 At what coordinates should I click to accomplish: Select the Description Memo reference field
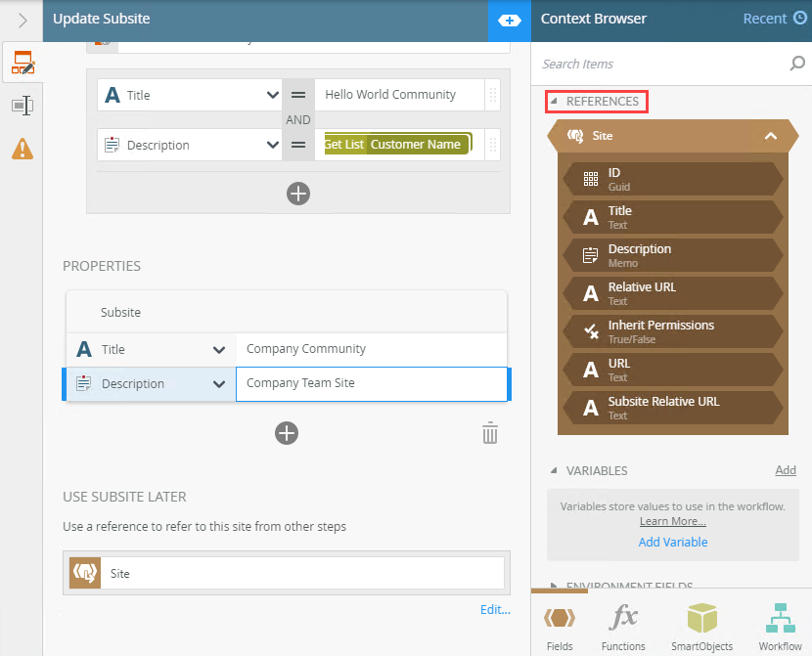(x=673, y=255)
